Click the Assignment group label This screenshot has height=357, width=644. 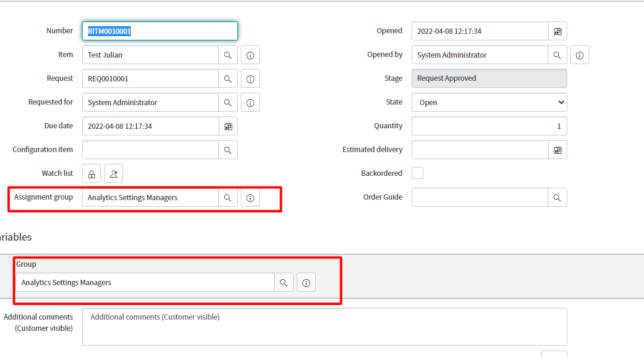[43, 197]
